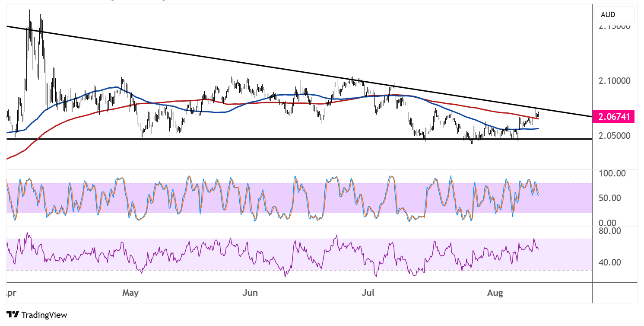The height and width of the screenshot is (326, 644).
Task: Select the descending black trendline
Action: (x=299, y=72)
